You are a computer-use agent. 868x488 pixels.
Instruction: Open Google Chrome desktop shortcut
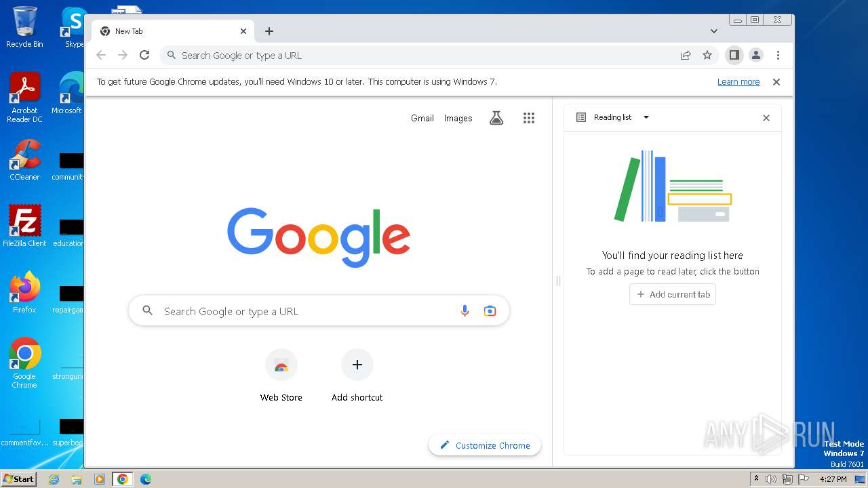point(24,363)
